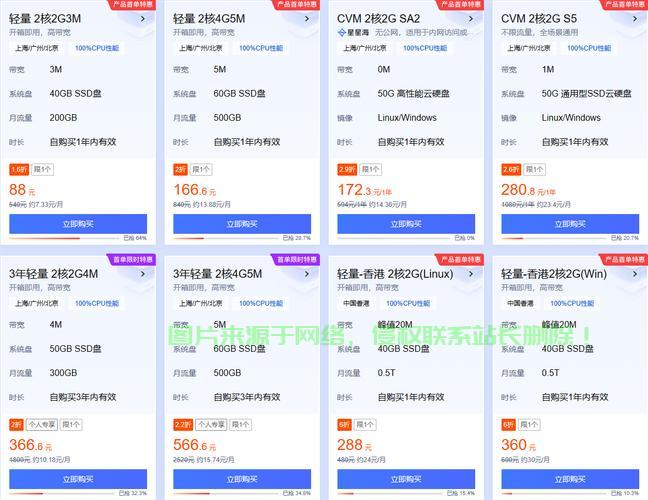Open the Linux/Windows image option in CVM S5
The width and height of the screenshot is (648, 500).
pos(571,118)
